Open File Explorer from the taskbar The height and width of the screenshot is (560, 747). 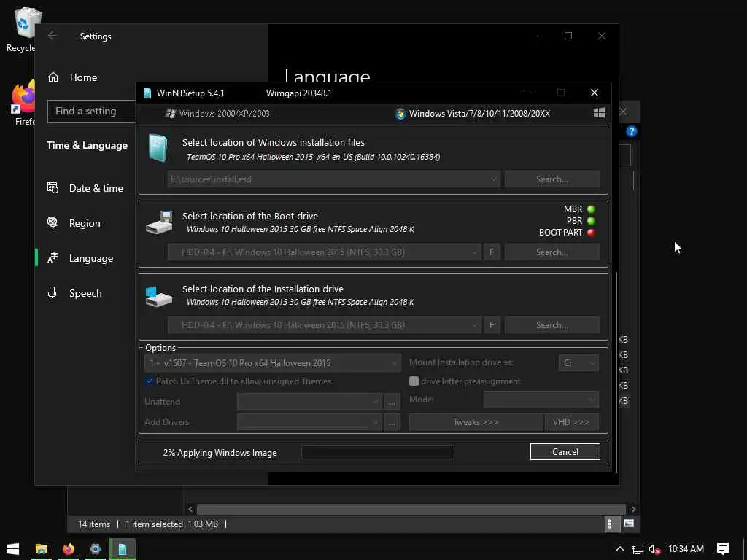coord(42,549)
